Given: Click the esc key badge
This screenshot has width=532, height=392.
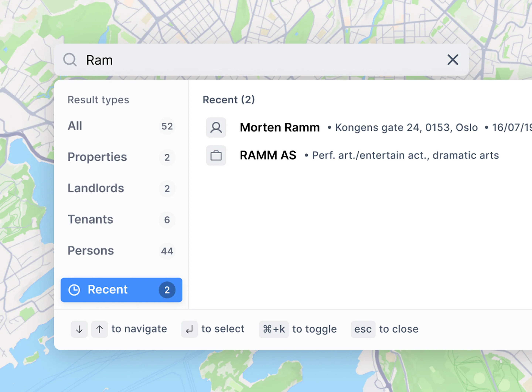Looking at the screenshot, I should coord(363,329).
